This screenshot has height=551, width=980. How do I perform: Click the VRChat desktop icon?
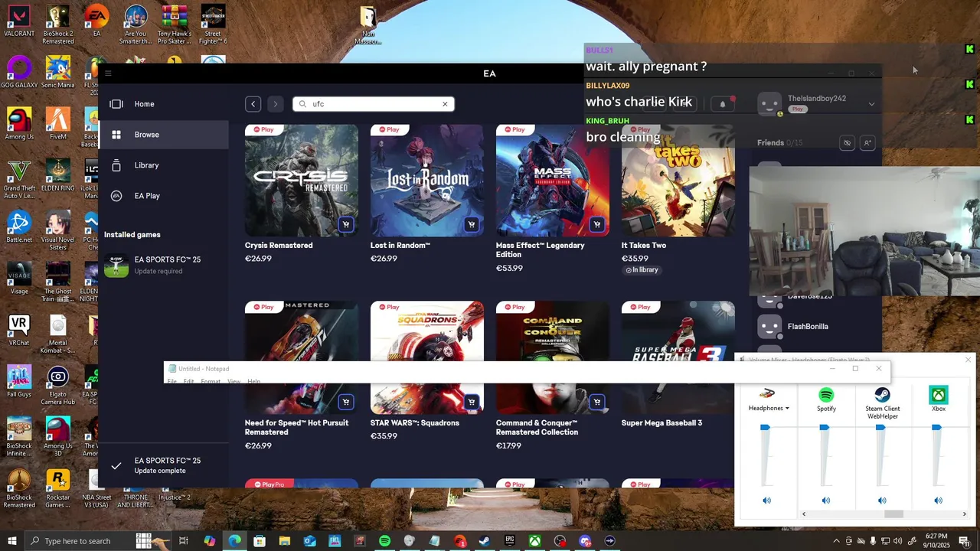19,330
